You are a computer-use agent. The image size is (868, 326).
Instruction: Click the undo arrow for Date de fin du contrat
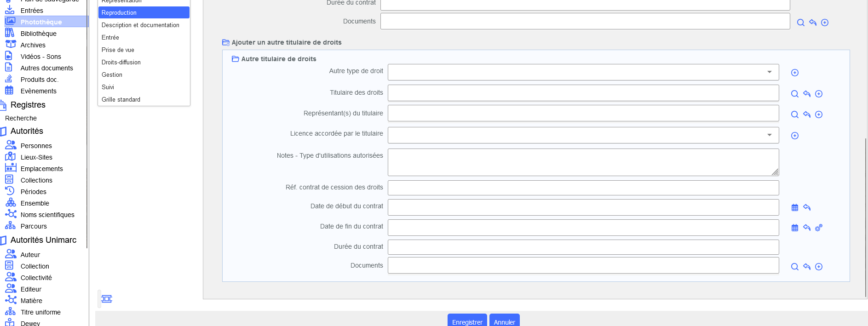806,228
